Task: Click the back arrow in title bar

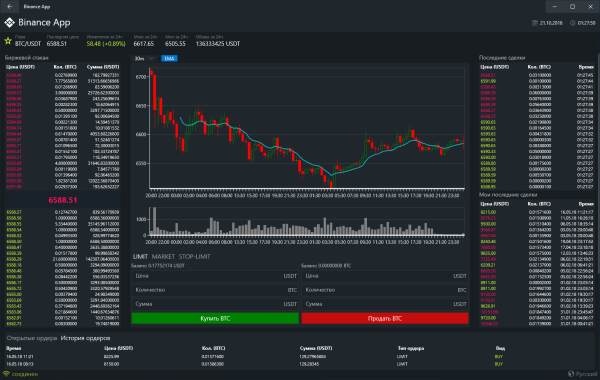Action: [10, 7]
